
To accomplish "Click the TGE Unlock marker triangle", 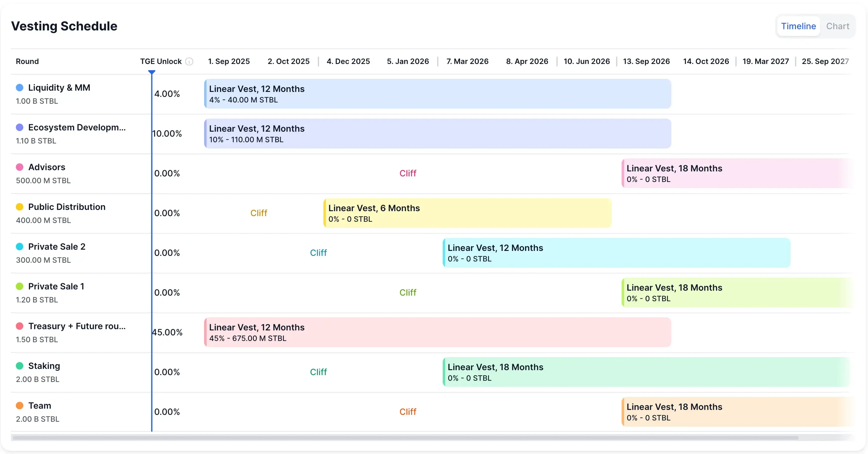I will coord(152,72).
